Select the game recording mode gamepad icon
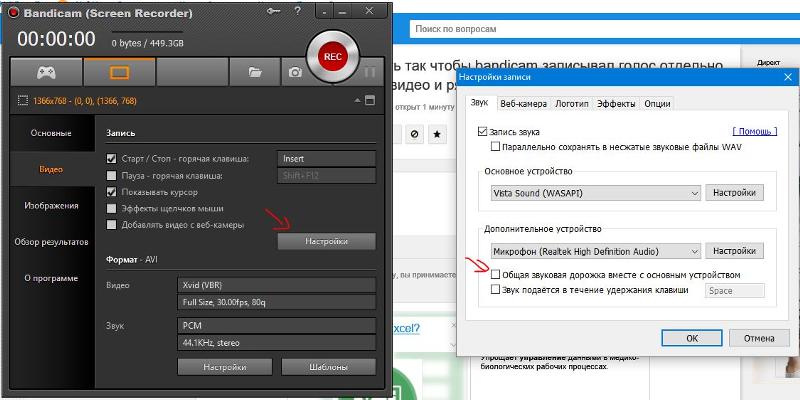The height and width of the screenshot is (400, 800). (x=46, y=72)
